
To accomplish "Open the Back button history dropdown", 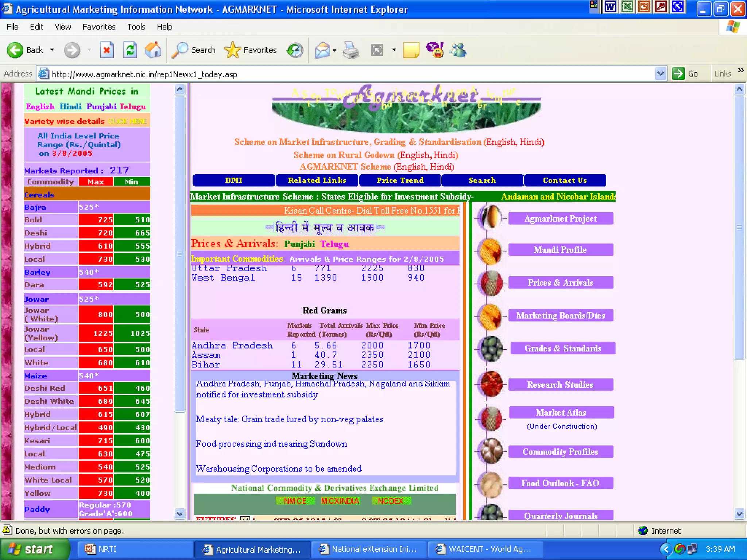I will [x=52, y=50].
